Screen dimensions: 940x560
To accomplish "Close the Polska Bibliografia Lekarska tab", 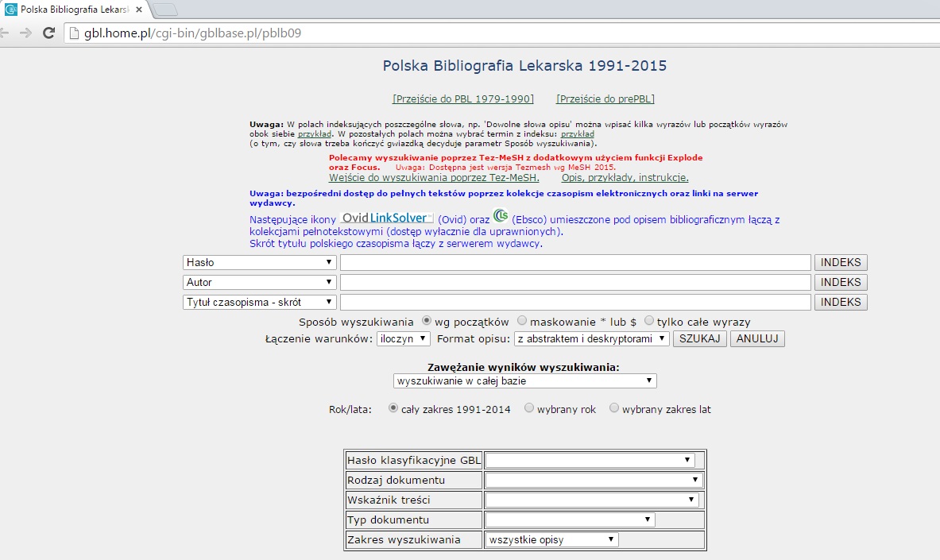I will click(x=139, y=10).
